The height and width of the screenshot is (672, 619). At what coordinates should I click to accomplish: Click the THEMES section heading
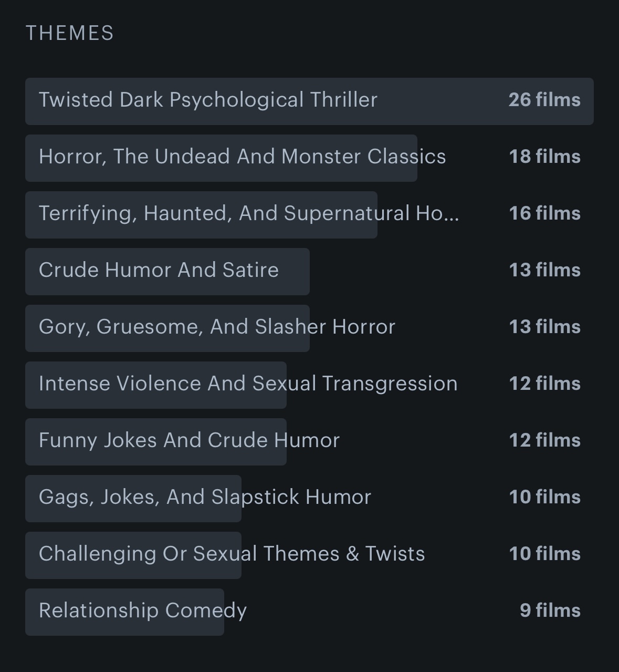coord(70,33)
